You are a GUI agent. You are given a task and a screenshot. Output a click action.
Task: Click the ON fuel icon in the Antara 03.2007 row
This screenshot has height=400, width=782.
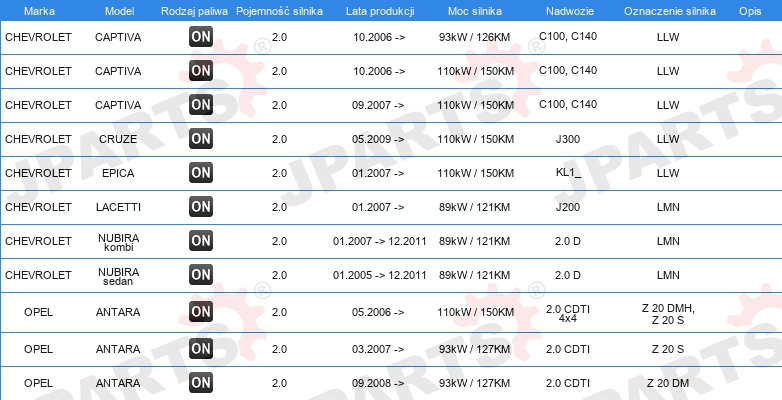[201, 348]
